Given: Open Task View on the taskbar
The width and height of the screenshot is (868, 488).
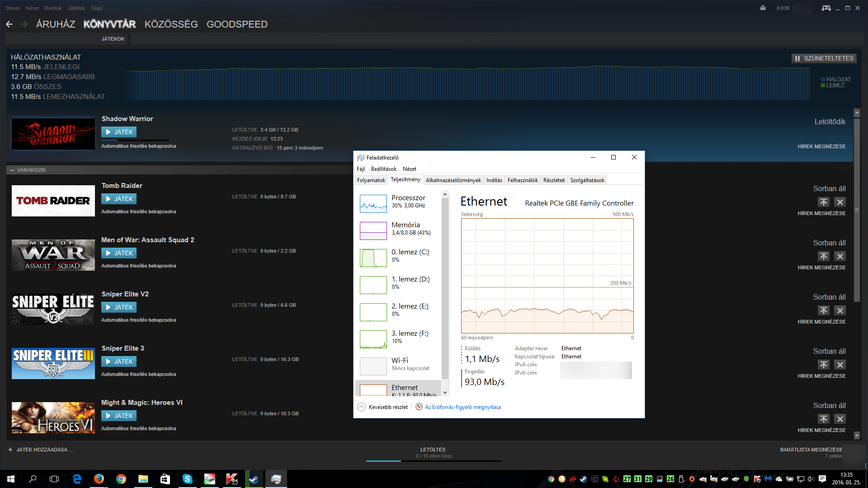Looking at the screenshot, I should (x=54, y=479).
